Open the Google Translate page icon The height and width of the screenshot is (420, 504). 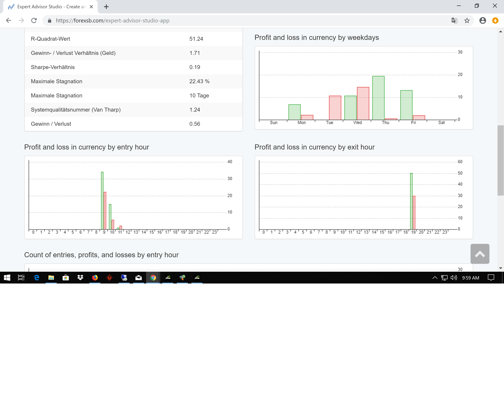454,21
